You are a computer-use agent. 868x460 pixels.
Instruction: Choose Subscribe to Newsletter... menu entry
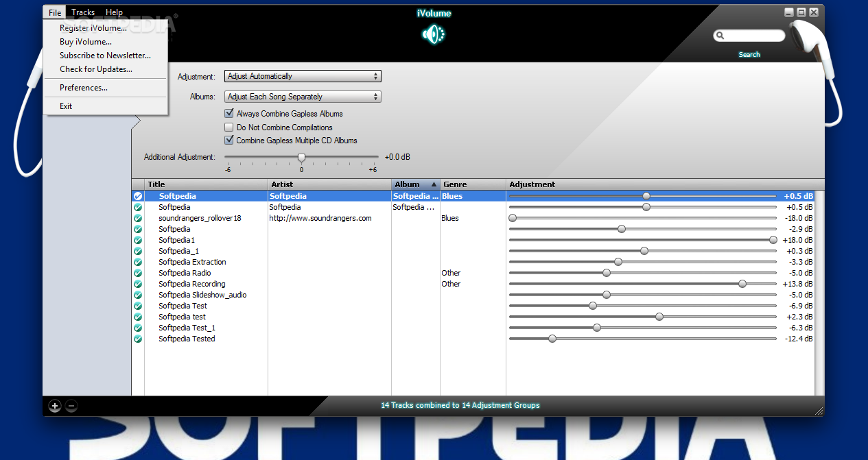[x=105, y=56]
